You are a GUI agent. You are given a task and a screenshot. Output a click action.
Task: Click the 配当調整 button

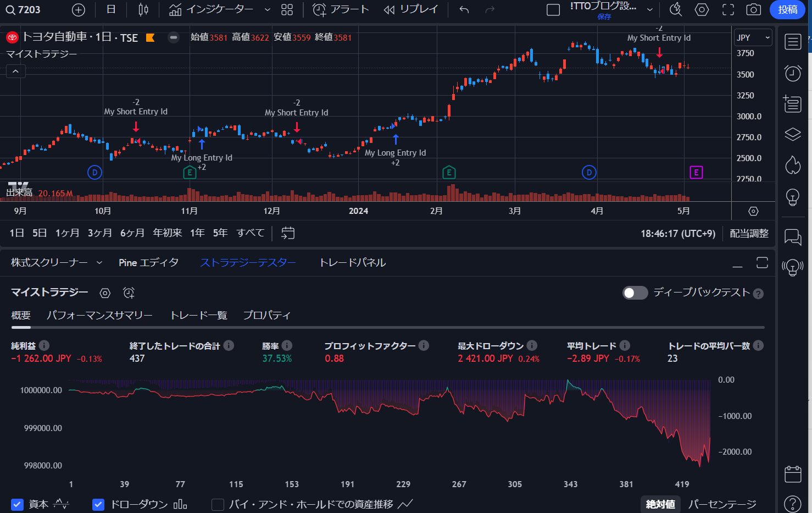coord(748,233)
